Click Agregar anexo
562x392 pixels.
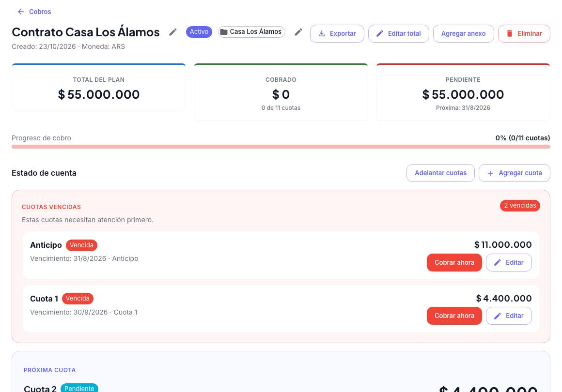[464, 34]
